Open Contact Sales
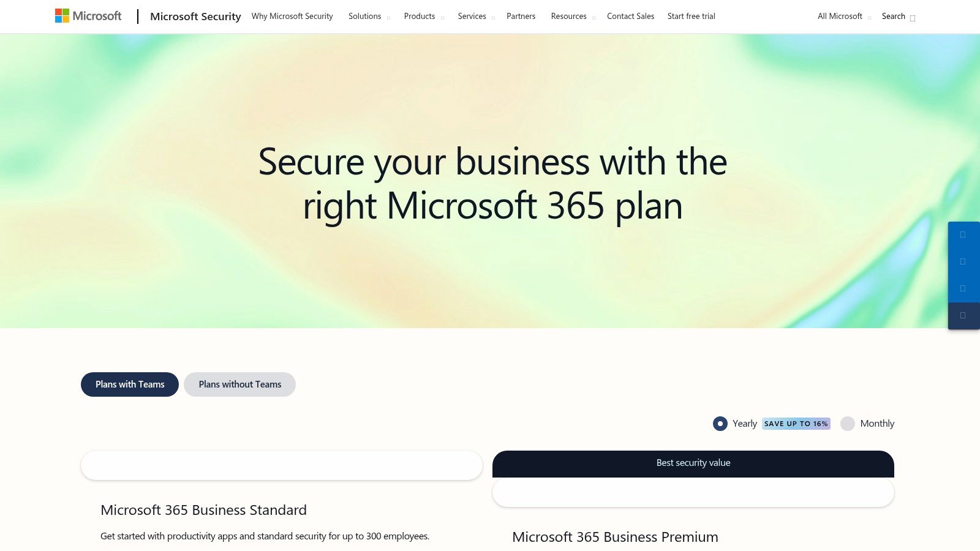The image size is (980, 551). (630, 17)
